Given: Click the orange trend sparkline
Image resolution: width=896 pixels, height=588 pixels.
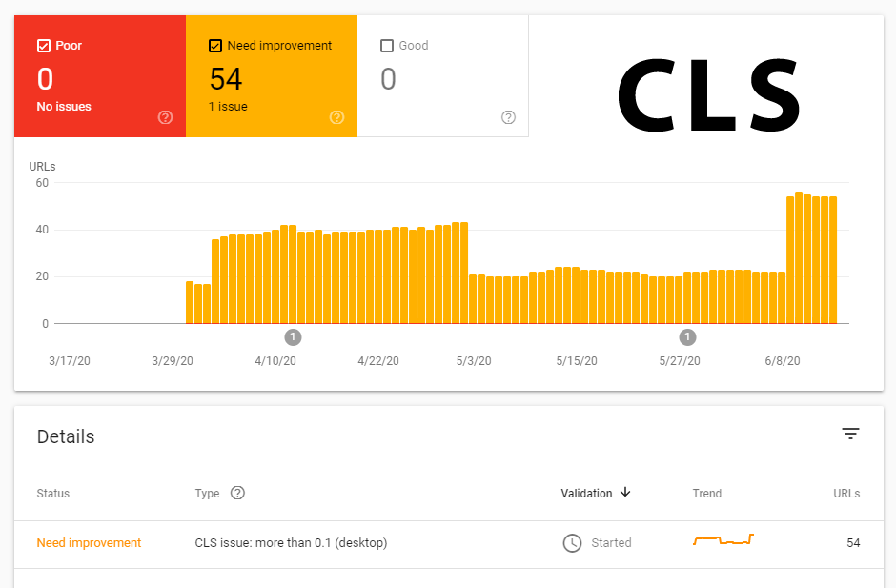Looking at the screenshot, I should click(x=723, y=539).
